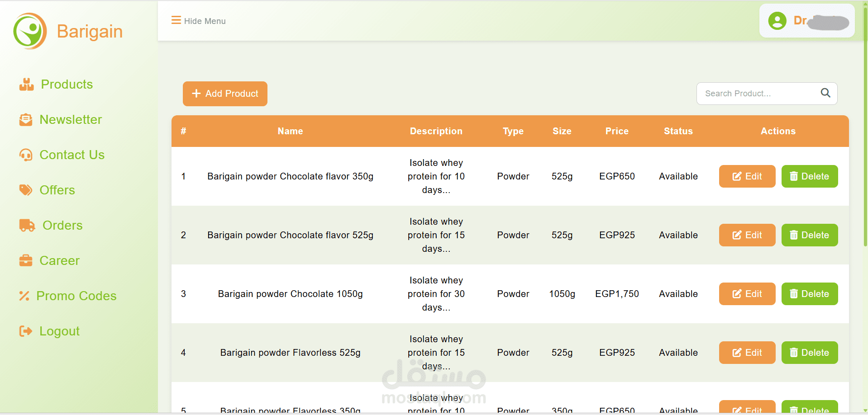Click the Actions column header
The image size is (868, 415).
(778, 131)
